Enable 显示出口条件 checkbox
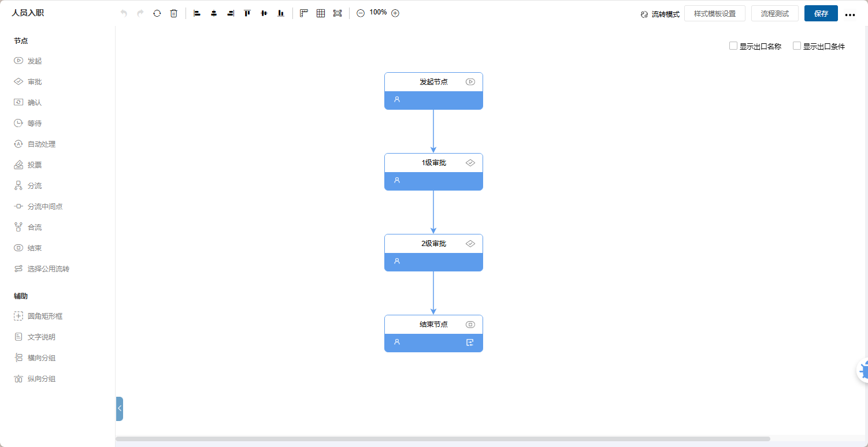The image size is (868, 447). tap(797, 46)
